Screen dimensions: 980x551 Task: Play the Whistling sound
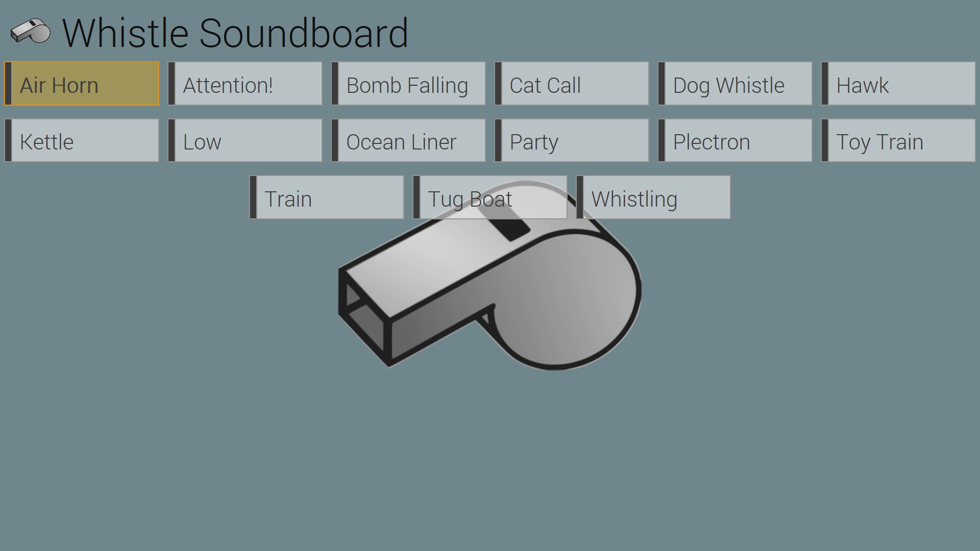point(653,197)
